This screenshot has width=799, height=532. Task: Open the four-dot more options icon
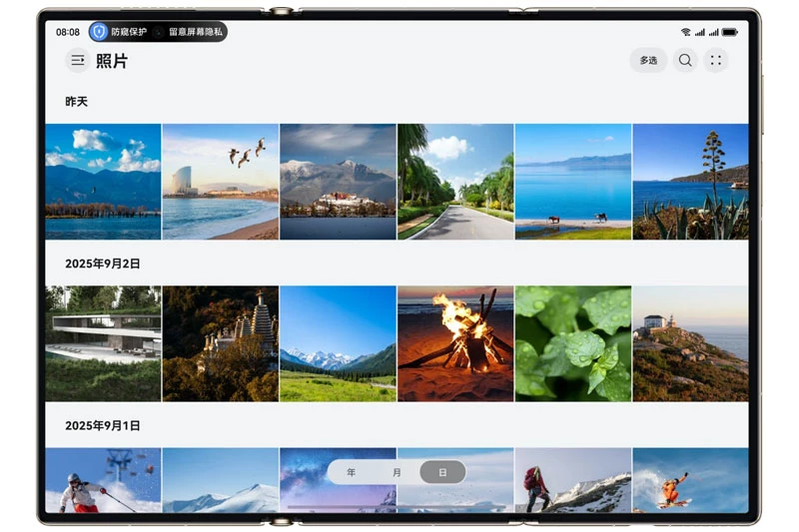[x=716, y=60]
